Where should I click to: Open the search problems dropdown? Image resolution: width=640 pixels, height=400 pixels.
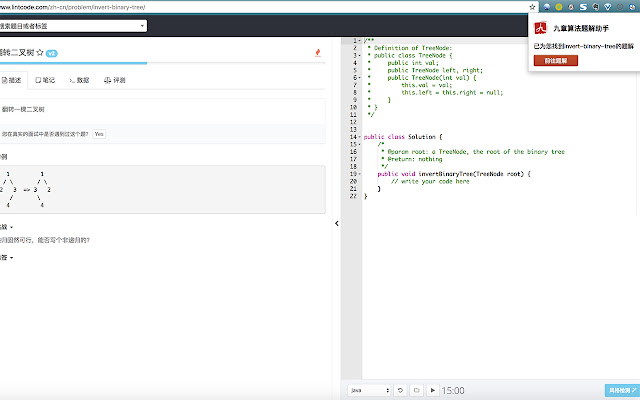(x=73, y=25)
